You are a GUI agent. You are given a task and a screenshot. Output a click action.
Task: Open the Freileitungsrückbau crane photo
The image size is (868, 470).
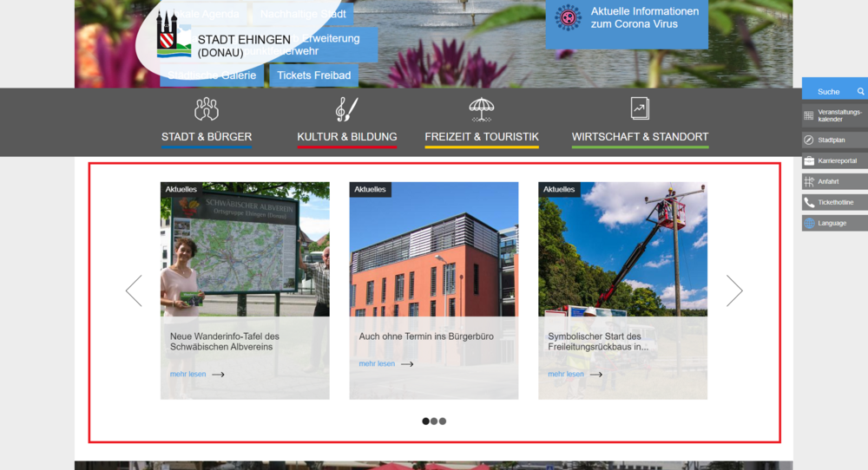click(622, 250)
